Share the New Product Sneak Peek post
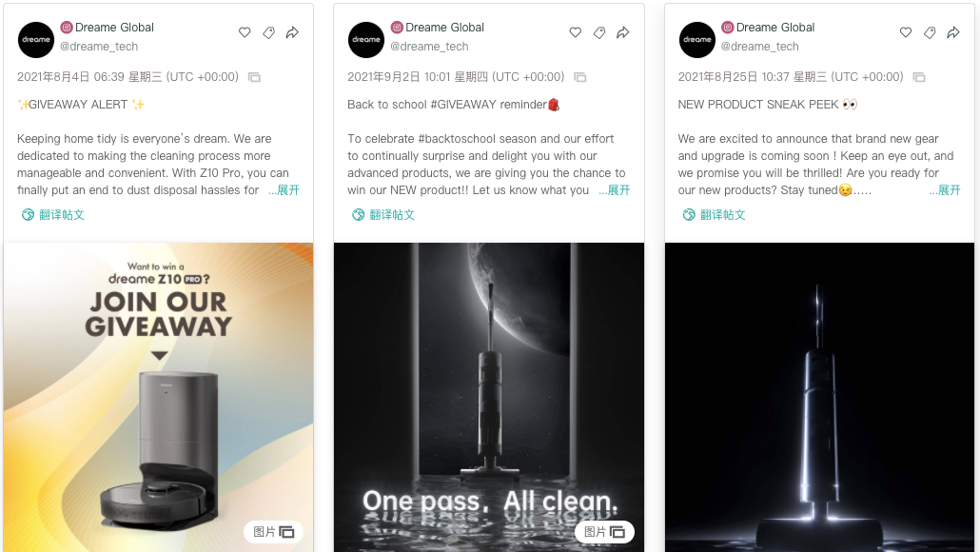Image resolution: width=980 pixels, height=552 pixels. 953,32
